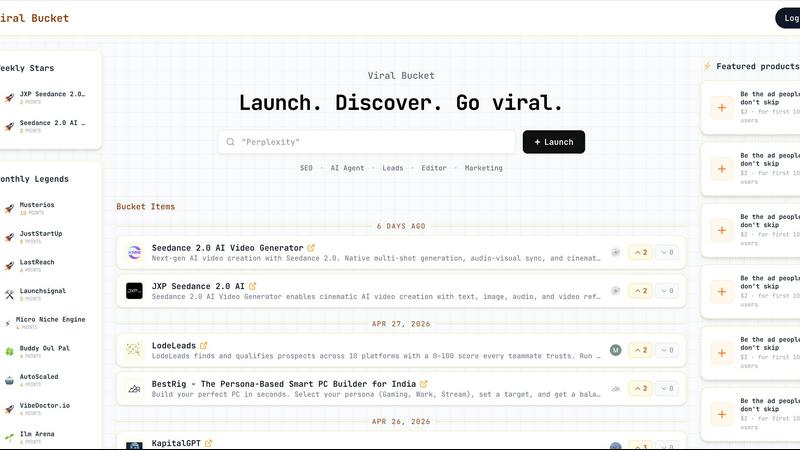Downvote Seedance 2.0 AI Video Generator
This screenshot has height=450, width=800.
[667, 252]
